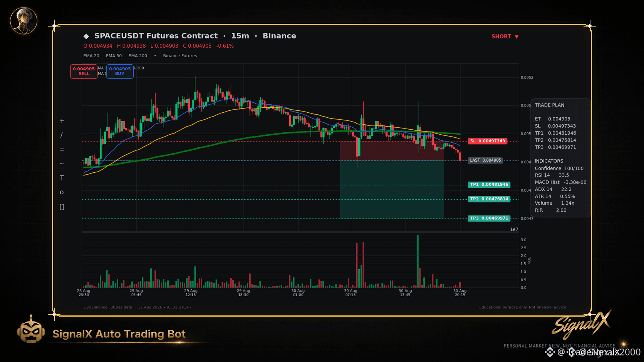Click the close price C 0.004905

[x=197, y=46]
